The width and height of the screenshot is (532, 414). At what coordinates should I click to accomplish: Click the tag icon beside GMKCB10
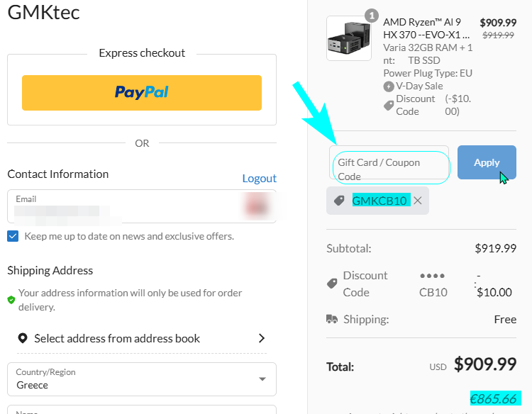[339, 201]
